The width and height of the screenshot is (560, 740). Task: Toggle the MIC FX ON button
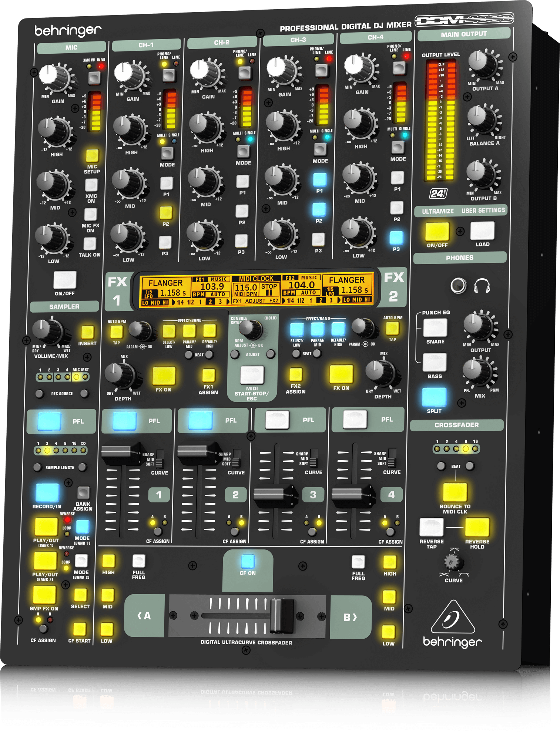coord(90,214)
